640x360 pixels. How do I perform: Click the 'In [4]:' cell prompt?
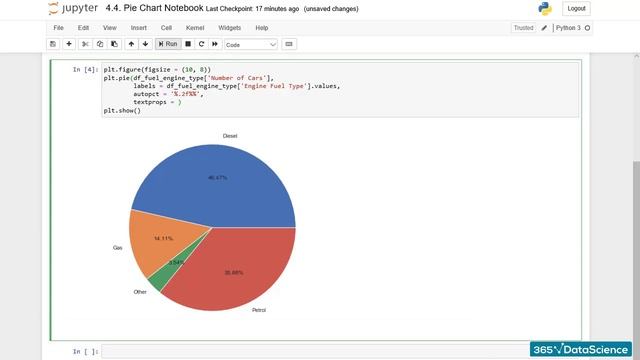tap(85, 69)
